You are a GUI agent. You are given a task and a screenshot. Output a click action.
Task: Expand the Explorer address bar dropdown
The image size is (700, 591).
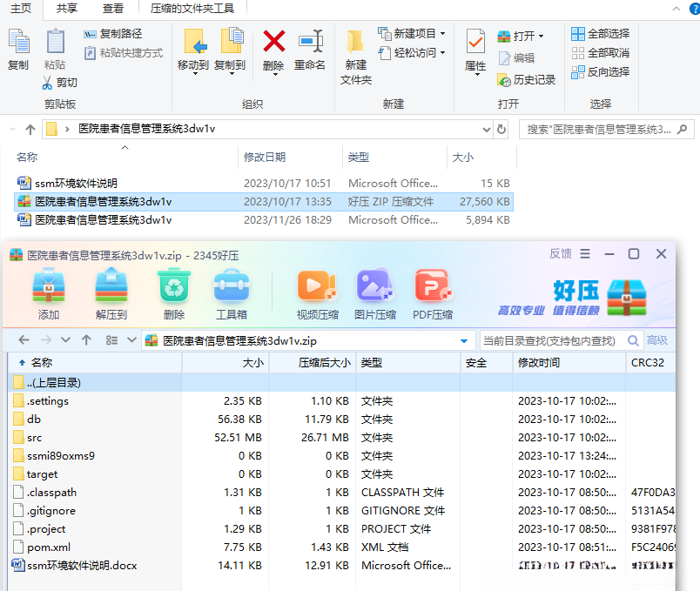point(487,130)
